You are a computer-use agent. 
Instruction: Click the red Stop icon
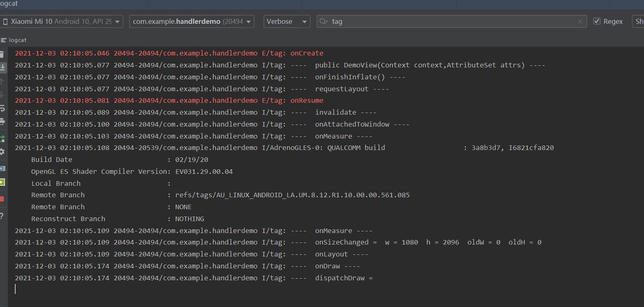point(2,199)
